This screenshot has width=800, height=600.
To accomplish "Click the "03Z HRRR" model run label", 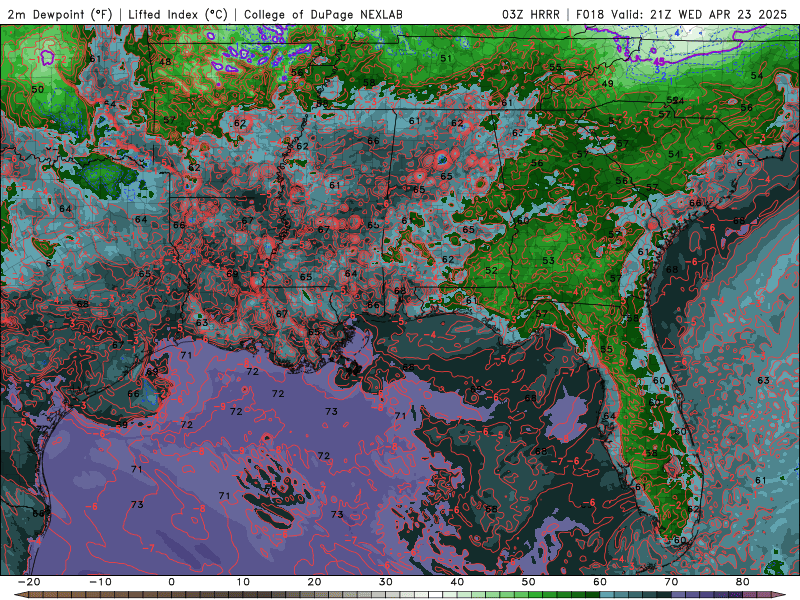I will point(531,14).
